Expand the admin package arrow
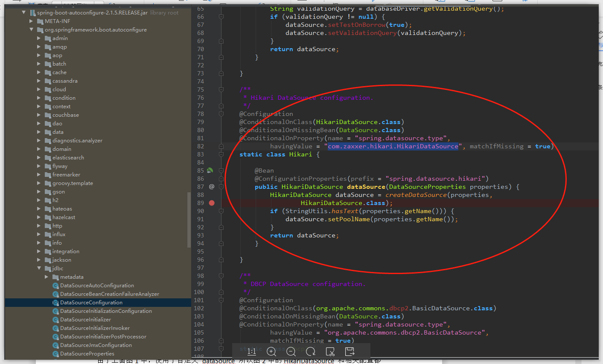This screenshot has width=603, height=364. pyautogui.click(x=39, y=38)
